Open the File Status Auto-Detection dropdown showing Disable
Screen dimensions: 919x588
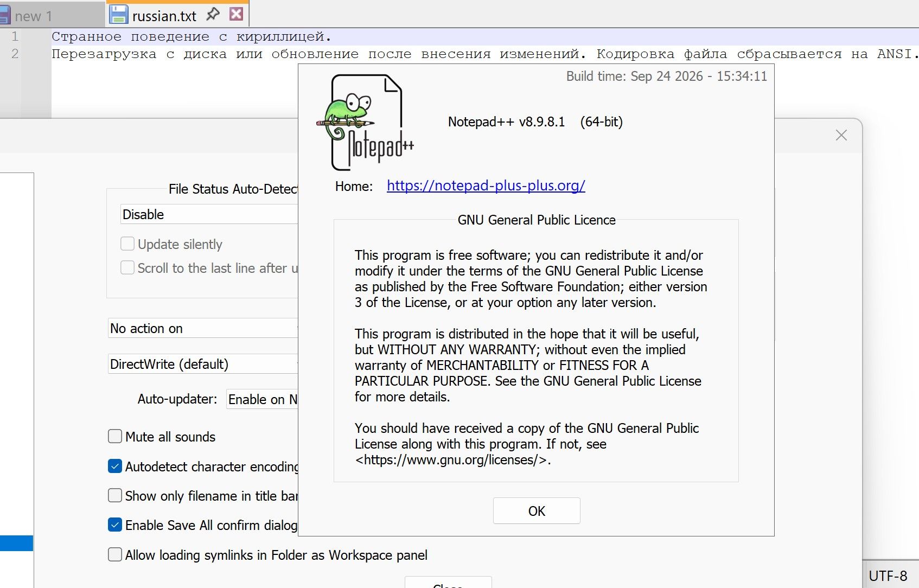[x=209, y=214]
